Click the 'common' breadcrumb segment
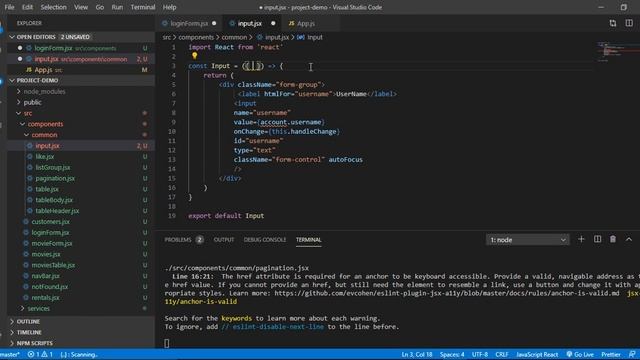640x360 pixels. [234, 37]
